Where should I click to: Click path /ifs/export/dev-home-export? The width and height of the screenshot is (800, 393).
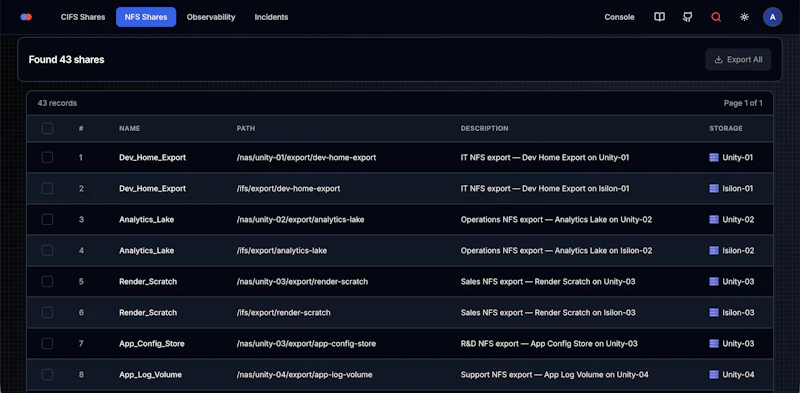coord(288,188)
